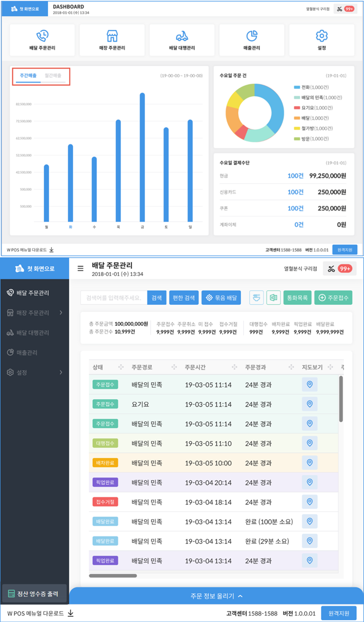This screenshot has height=622, width=364.
Task: Click the 총 주문금액 100,000,000원 value
Action: 131,324
